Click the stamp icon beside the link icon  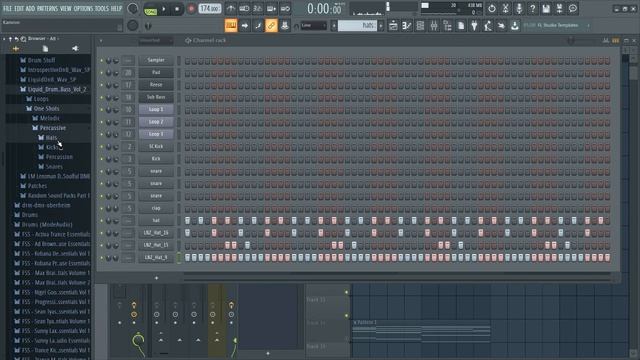click(285, 26)
